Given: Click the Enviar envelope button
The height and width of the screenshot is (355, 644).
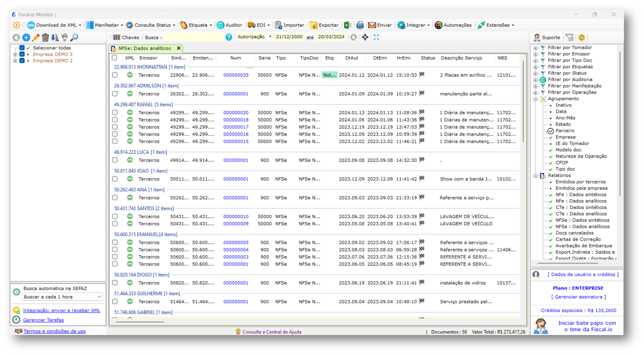Looking at the screenshot, I should pos(380,25).
